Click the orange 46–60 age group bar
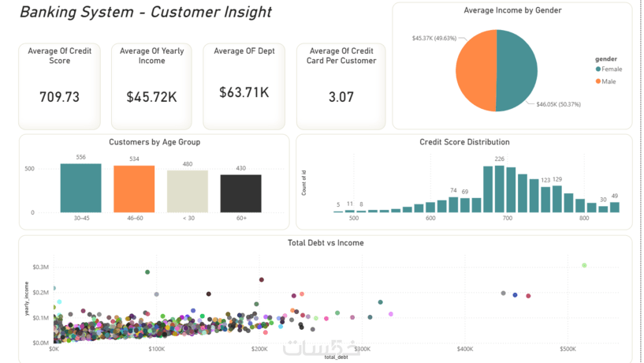Image resolution: width=644 pixels, height=363 pixels. [134, 189]
